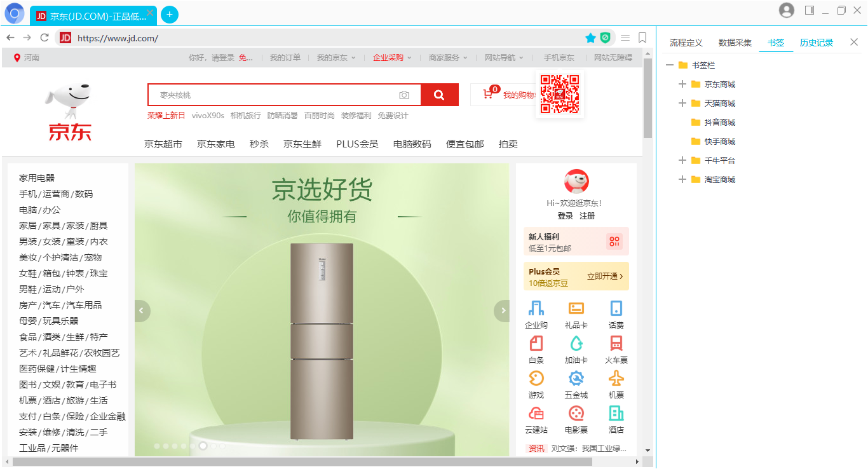Click the JD dog logo
Viewport: 868px width, 469px height.
coord(70,112)
